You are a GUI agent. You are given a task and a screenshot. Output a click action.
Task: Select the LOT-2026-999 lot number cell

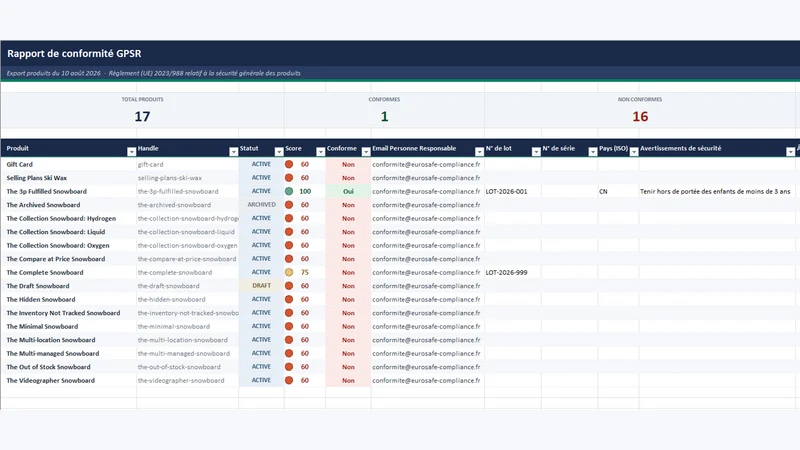point(513,272)
